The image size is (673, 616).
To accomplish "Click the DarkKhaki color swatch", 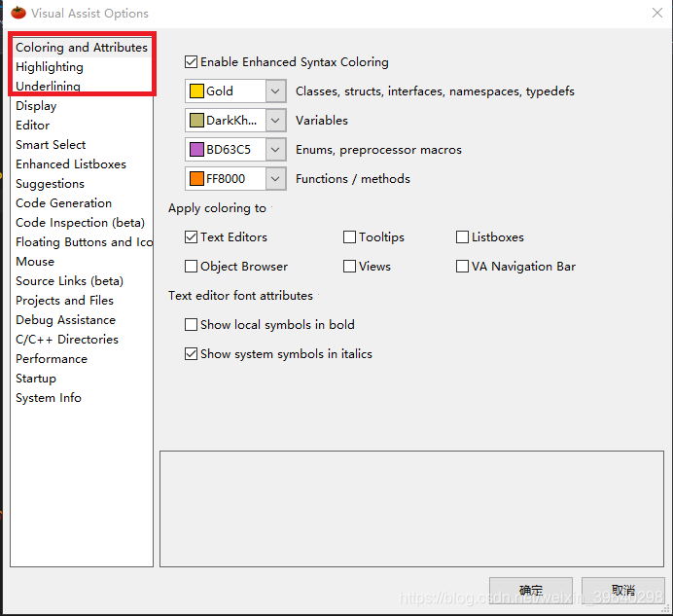I will point(196,121).
